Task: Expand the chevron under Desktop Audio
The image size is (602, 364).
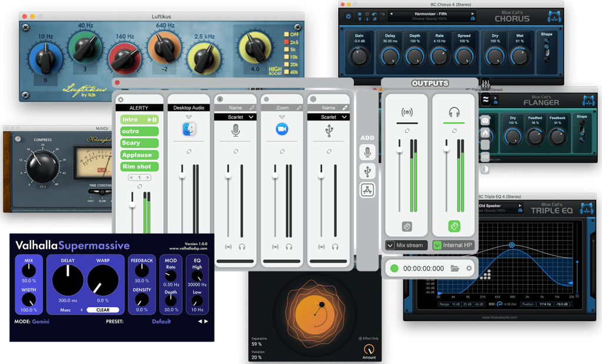Action: pos(189,117)
